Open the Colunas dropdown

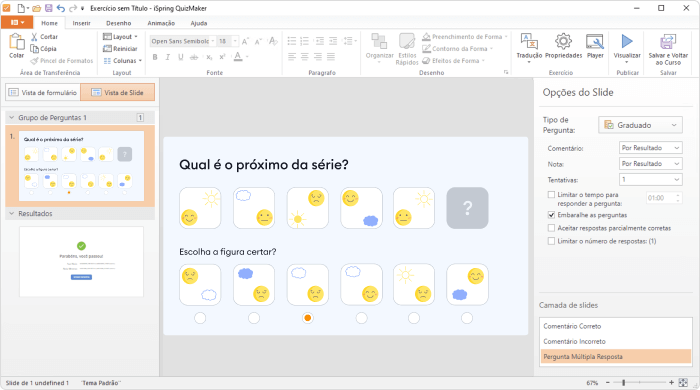(x=122, y=61)
